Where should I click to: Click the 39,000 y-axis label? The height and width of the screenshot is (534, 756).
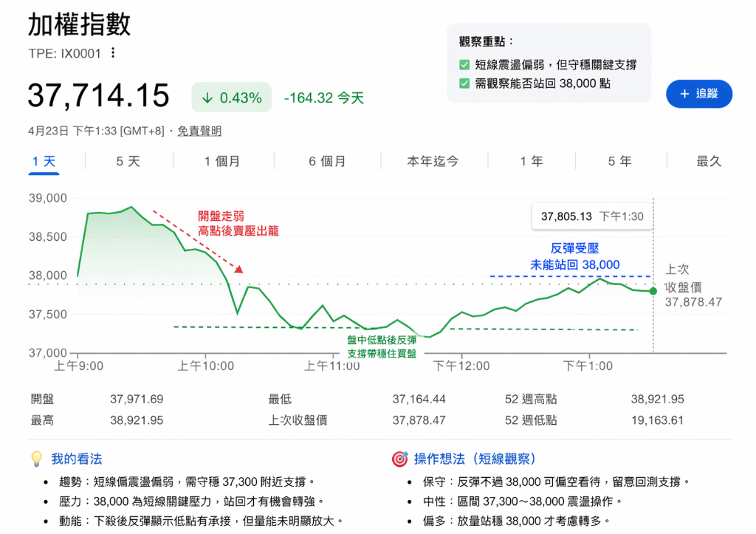click(x=48, y=198)
